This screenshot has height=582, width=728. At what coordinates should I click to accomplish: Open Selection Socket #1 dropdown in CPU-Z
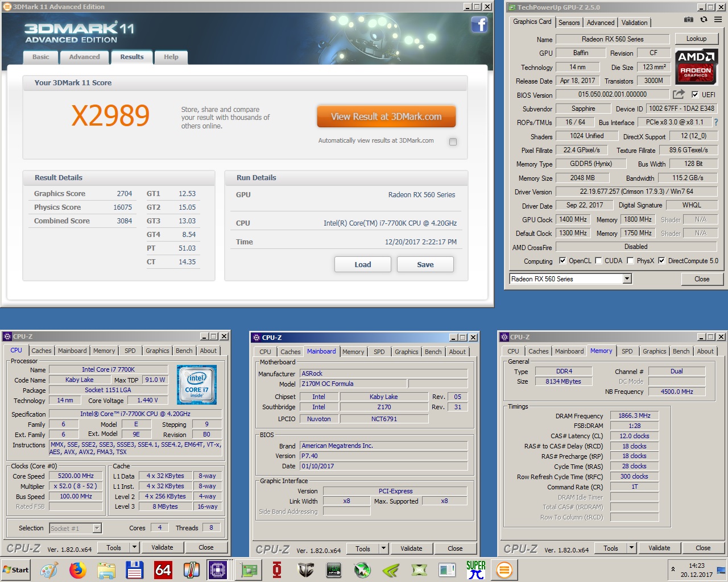coord(97,529)
